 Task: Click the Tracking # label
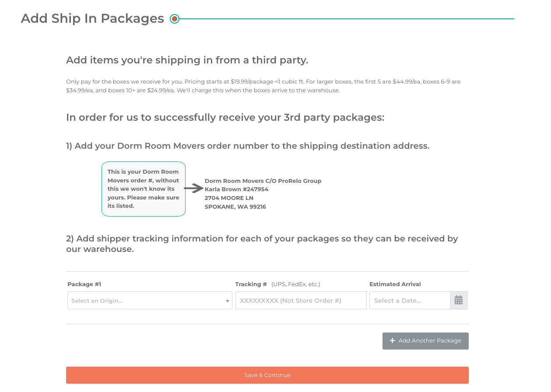coord(251,284)
